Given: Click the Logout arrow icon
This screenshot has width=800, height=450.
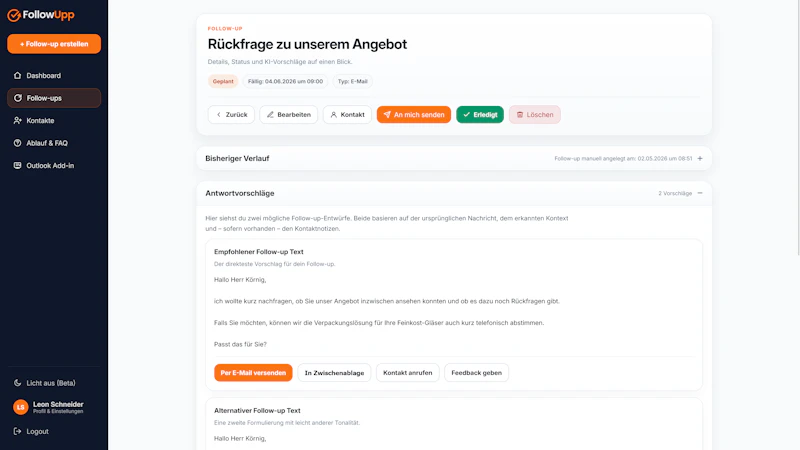Looking at the screenshot, I should click(17, 431).
